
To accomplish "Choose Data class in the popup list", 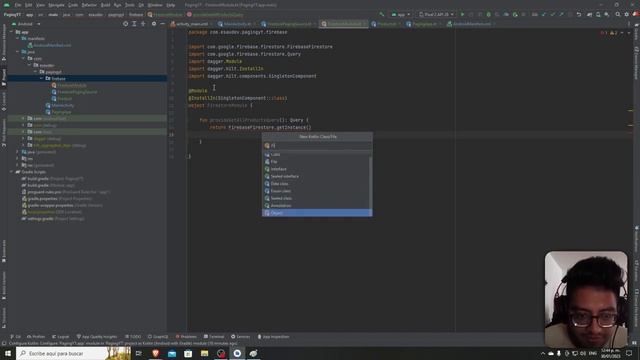I will [317, 184].
